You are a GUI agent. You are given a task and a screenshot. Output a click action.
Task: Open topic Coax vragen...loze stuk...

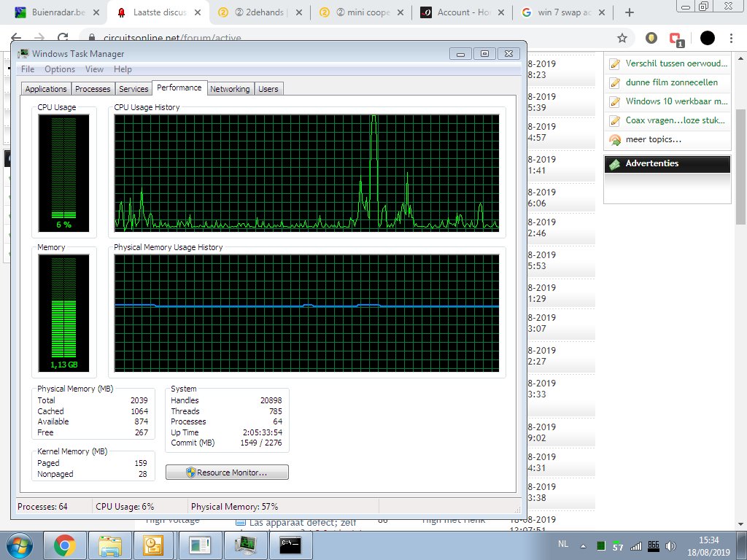coord(675,120)
